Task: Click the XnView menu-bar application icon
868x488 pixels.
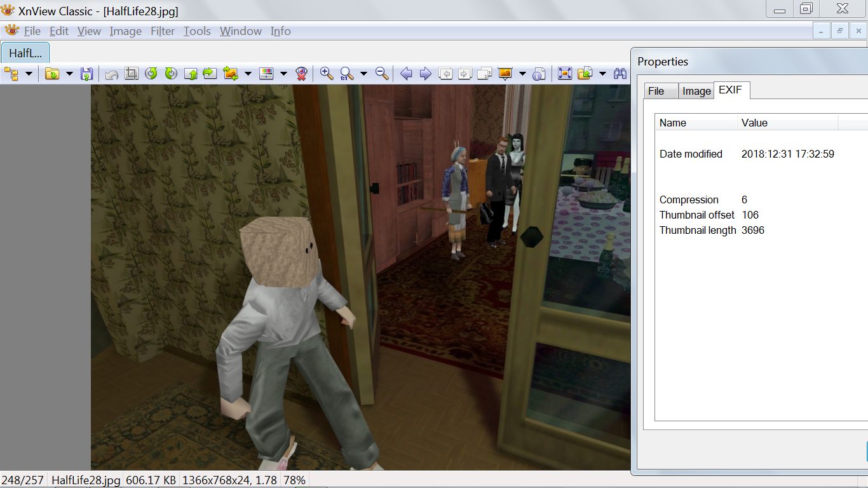Action: pos(12,30)
